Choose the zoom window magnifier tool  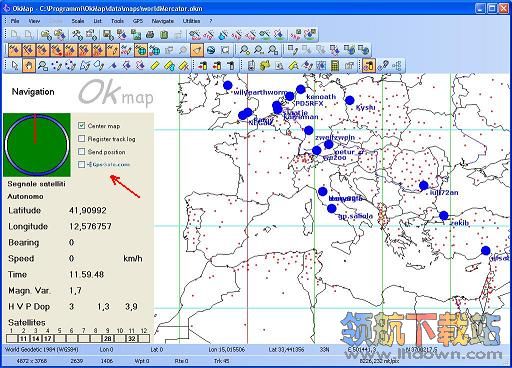pos(43,65)
